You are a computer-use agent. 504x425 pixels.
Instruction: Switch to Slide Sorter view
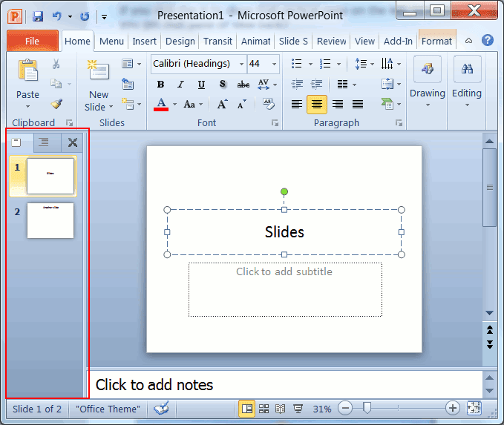point(264,409)
